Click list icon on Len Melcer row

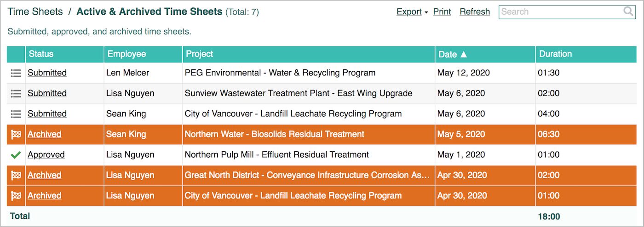16,73
